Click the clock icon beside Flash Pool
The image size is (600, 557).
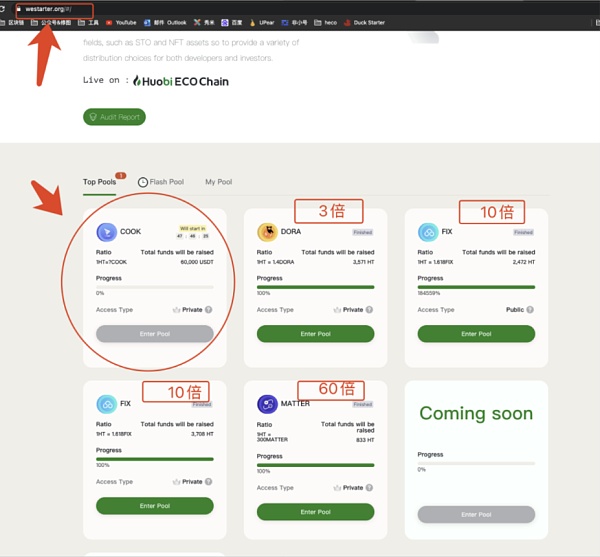143,182
